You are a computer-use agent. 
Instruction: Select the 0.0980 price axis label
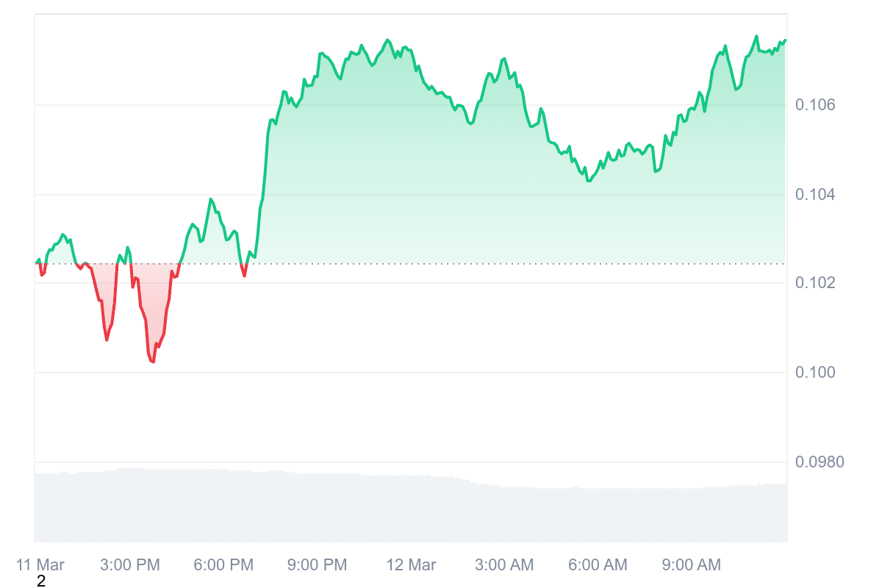tap(819, 462)
